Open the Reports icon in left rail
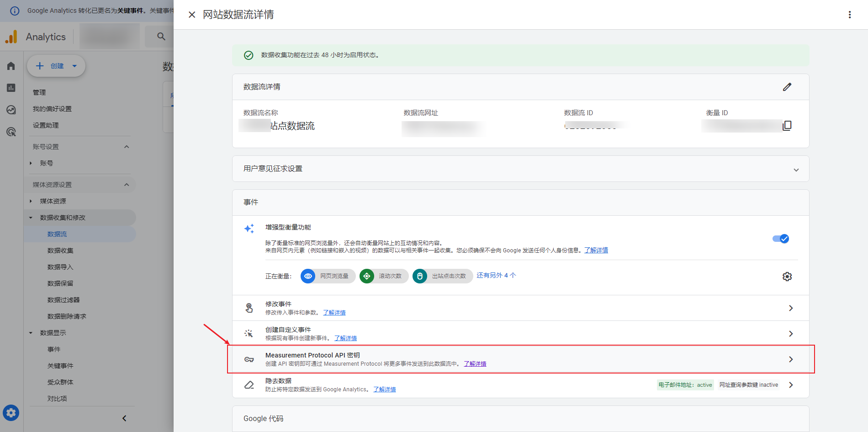Screen dimensions: 868x432 point(11,88)
